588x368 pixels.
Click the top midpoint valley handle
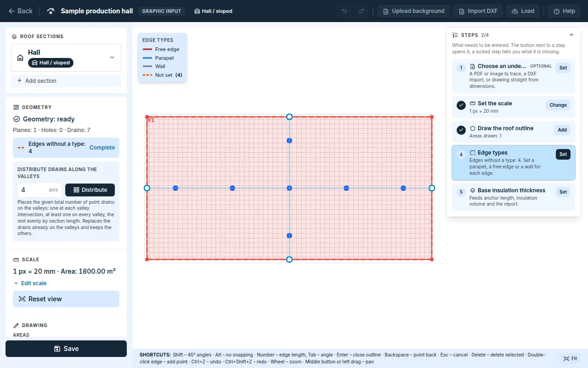(289, 117)
